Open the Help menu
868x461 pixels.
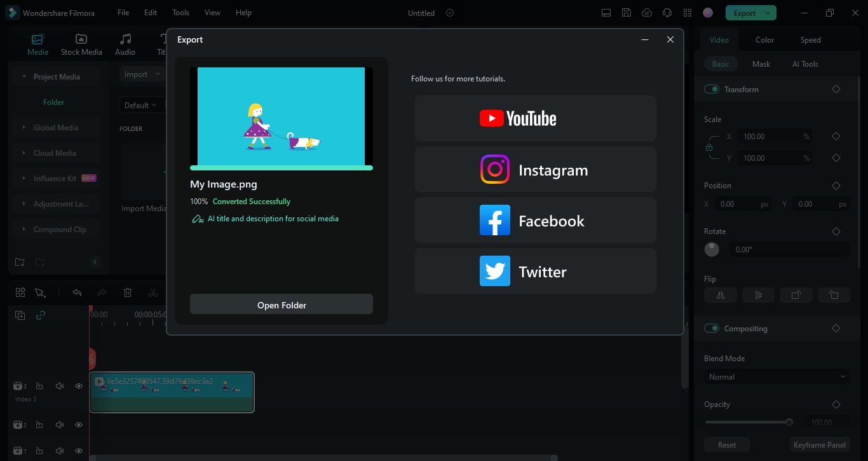243,13
